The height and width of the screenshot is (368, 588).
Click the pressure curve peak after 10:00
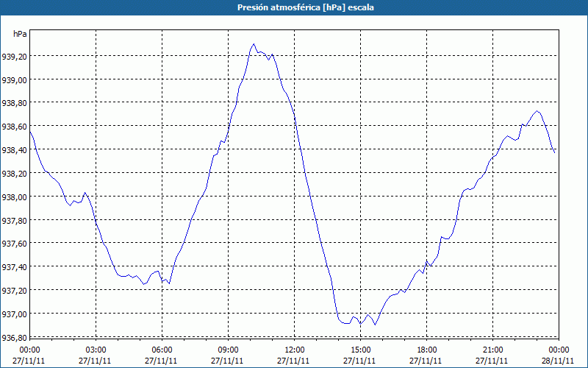(x=254, y=44)
